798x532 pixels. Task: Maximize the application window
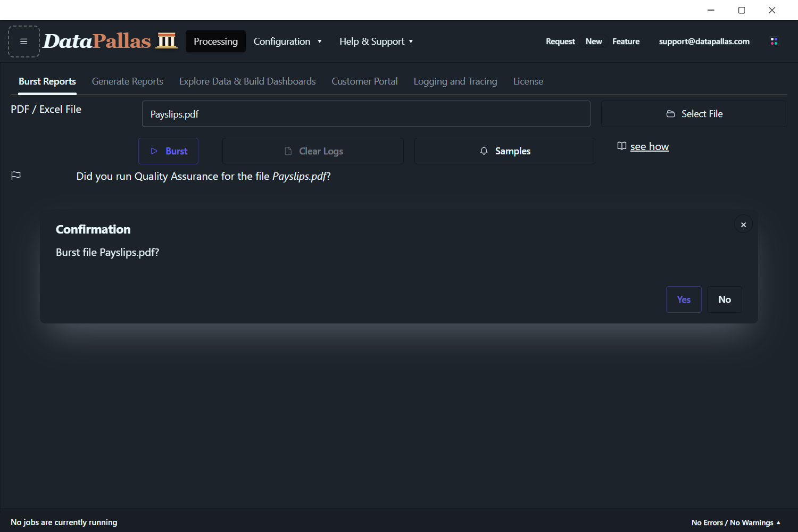(x=742, y=10)
